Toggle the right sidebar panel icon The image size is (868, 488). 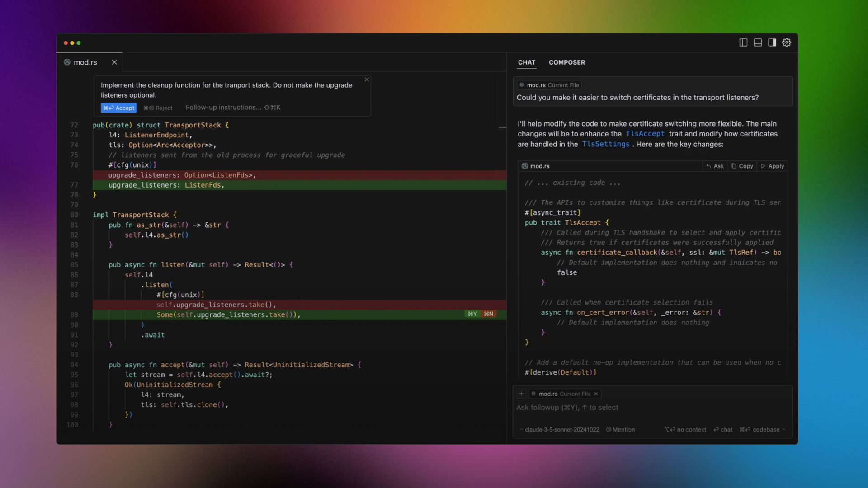pyautogui.click(x=772, y=42)
